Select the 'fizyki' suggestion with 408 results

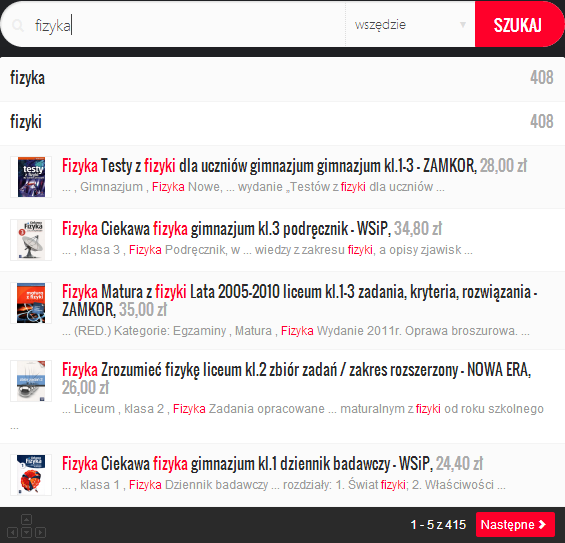point(282,123)
